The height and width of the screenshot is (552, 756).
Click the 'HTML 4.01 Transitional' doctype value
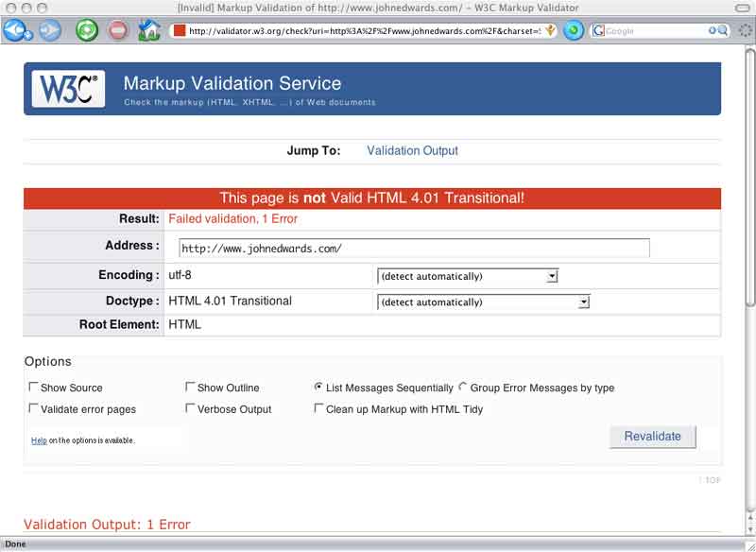pyautogui.click(x=230, y=301)
